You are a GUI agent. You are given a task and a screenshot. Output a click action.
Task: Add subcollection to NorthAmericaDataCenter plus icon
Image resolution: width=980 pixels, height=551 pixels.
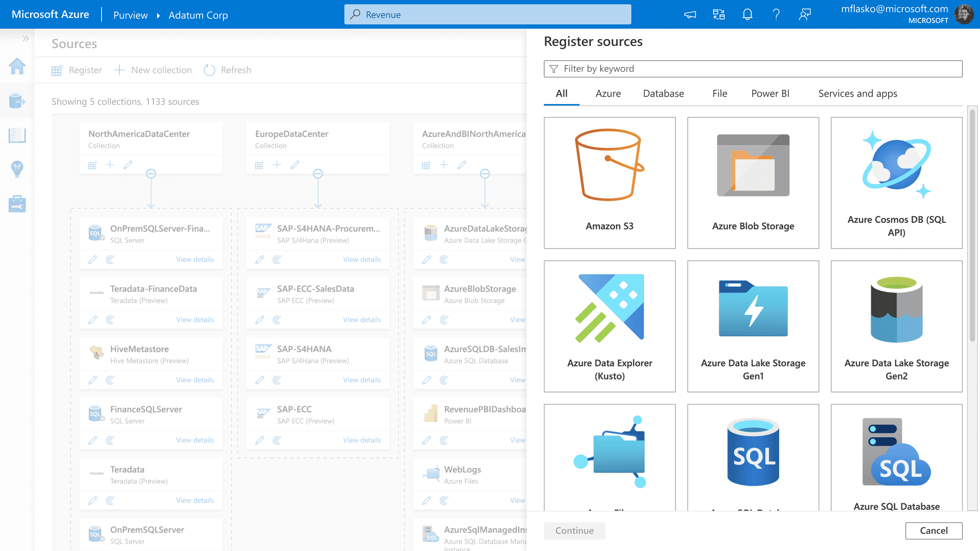pyautogui.click(x=110, y=165)
